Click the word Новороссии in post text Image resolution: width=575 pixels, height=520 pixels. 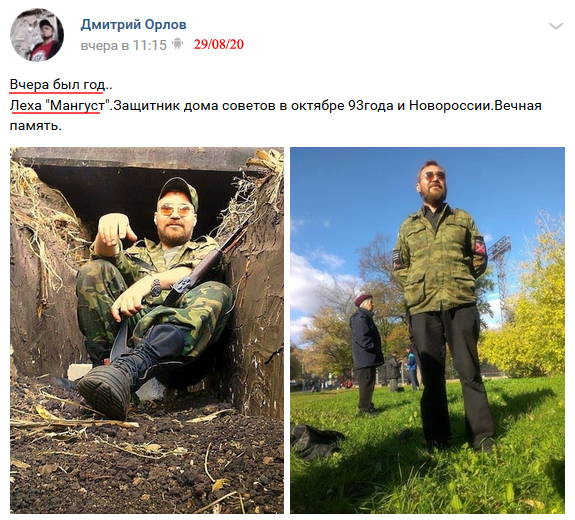[x=450, y=106]
